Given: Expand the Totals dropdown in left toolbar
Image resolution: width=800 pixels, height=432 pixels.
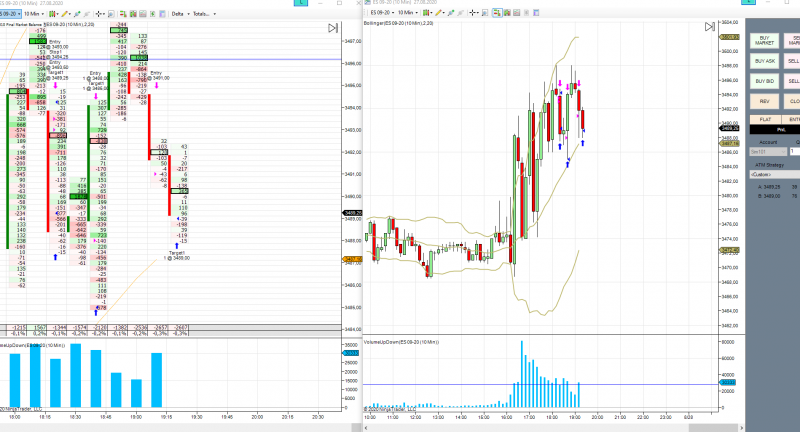Looking at the screenshot, I should (205, 14).
